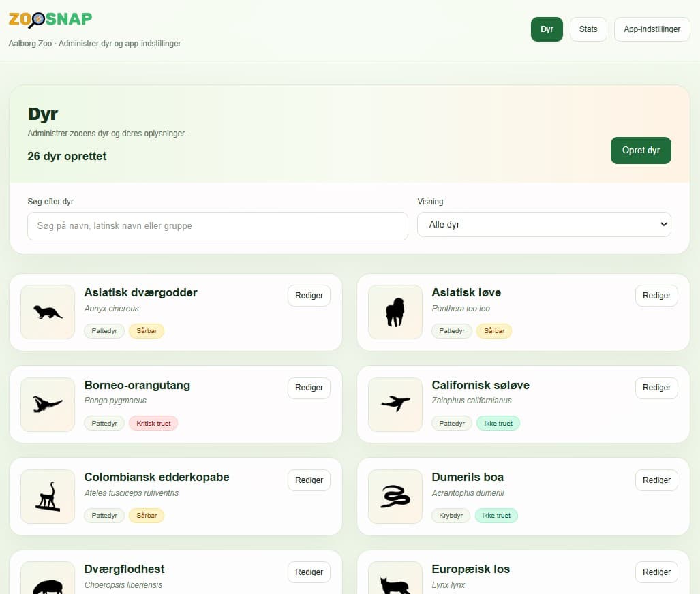Click the Asiatisk dværgodder title
The width and height of the screenshot is (700, 594).
coord(140,293)
